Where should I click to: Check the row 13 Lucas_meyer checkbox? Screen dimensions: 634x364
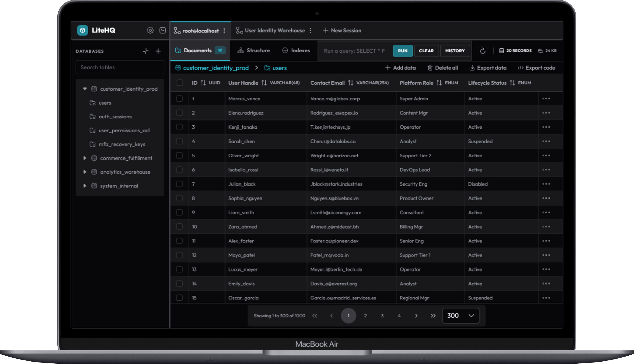179,269
